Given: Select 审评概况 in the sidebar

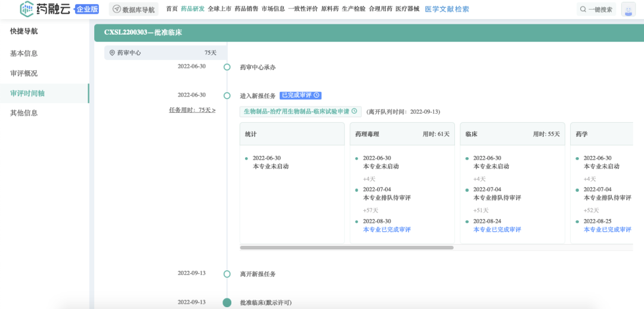Looking at the screenshot, I should 24,73.
